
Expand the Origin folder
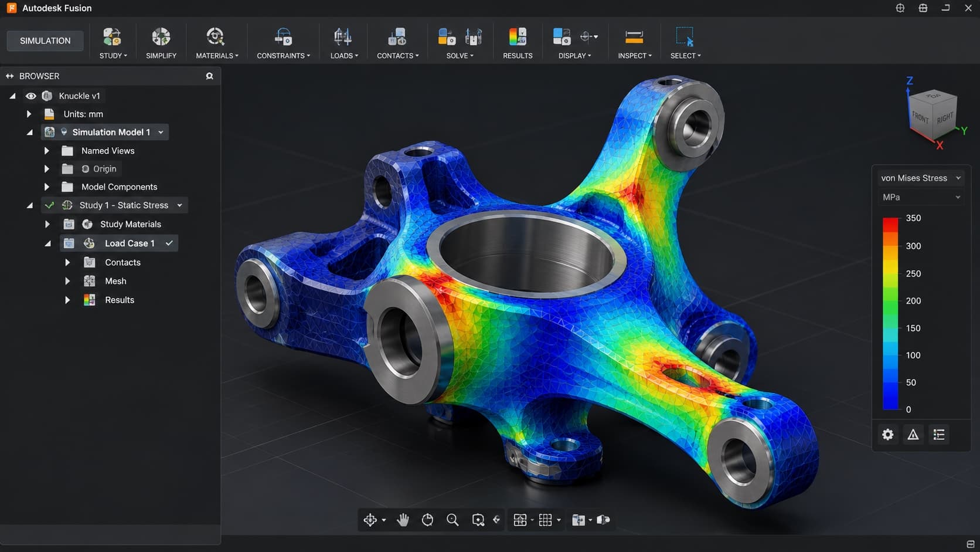47,169
